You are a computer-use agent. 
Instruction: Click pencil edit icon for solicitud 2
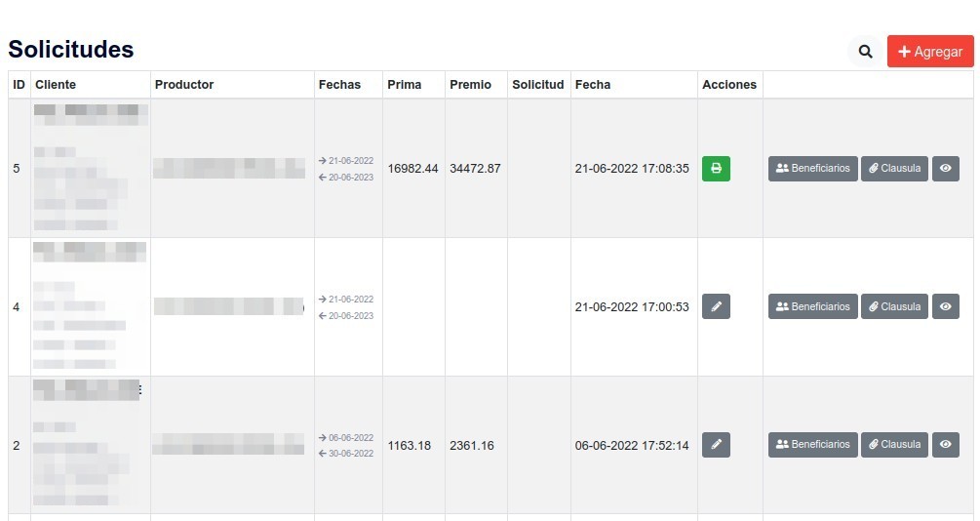(x=716, y=445)
